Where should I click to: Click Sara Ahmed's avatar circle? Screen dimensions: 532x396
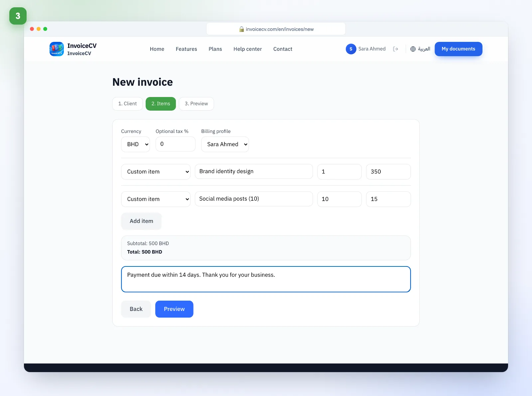pos(351,49)
